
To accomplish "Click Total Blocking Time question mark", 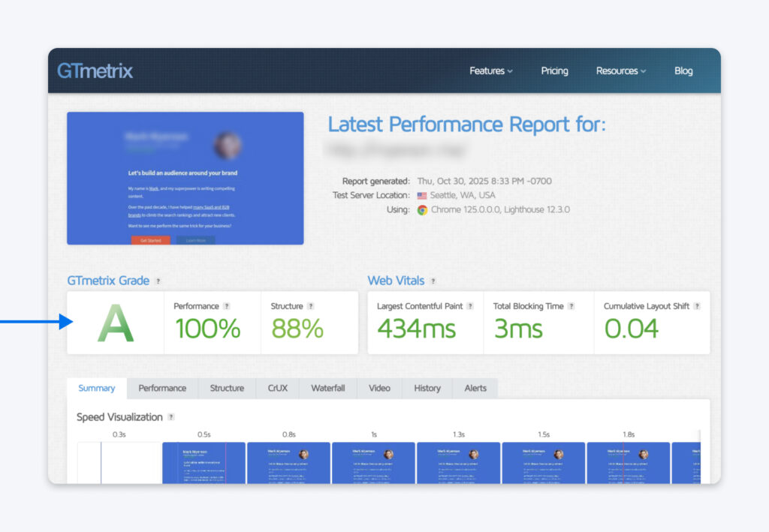I will coord(571,306).
